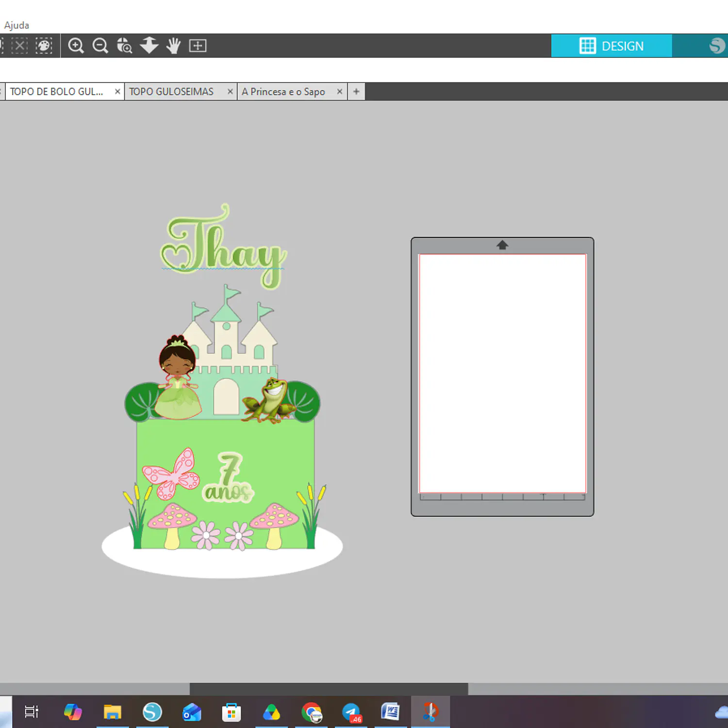
Task: Click the fit-to-page icon
Action: coord(198,46)
